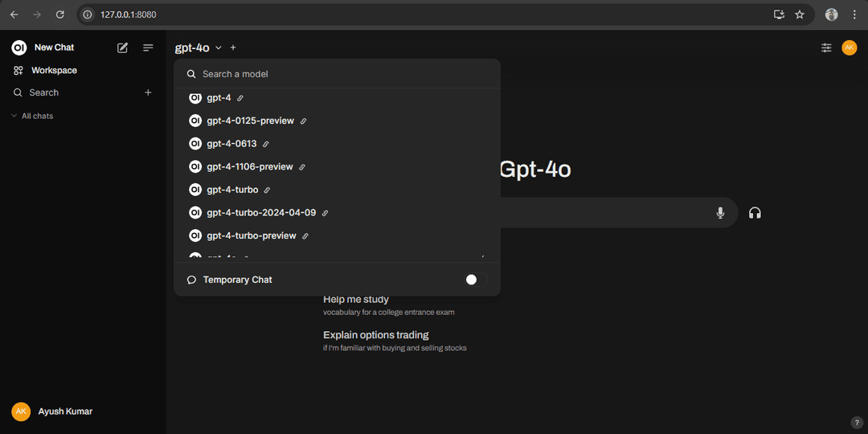The height and width of the screenshot is (434, 868).
Task: Bookmark this page with the star icon
Action: click(x=800, y=14)
